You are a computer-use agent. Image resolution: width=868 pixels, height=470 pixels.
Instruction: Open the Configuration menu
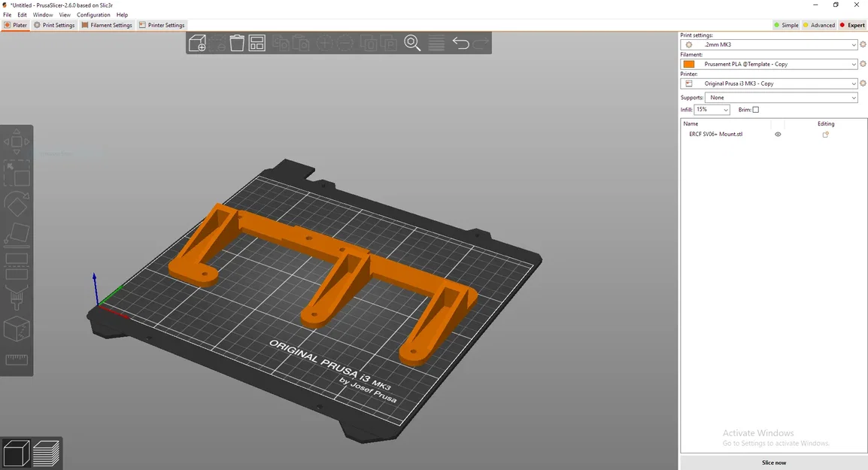click(93, 15)
